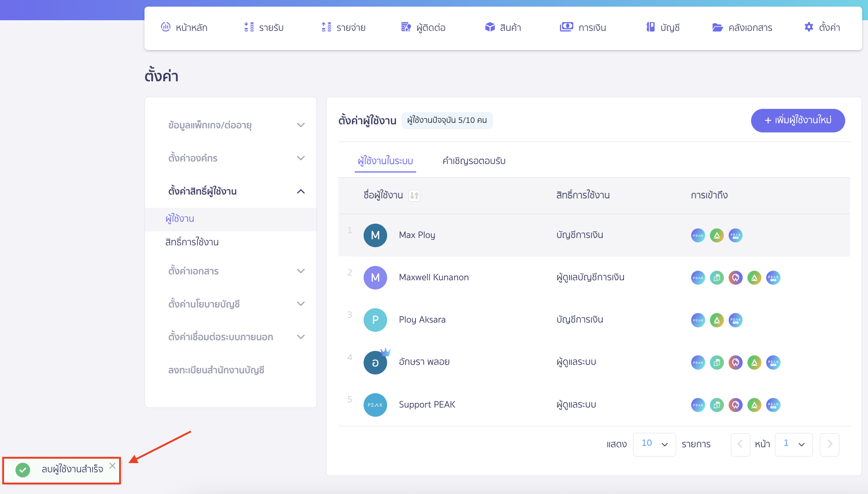The height and width of the screenshot is (494, 868).
Task: Open the การเงิน finance icon
Action: (566, 27)
